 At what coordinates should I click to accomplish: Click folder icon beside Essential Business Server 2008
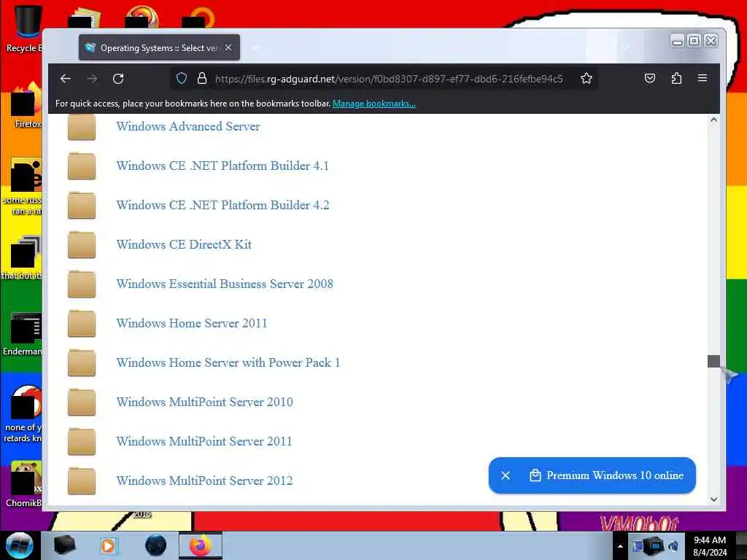click(82, 284)
